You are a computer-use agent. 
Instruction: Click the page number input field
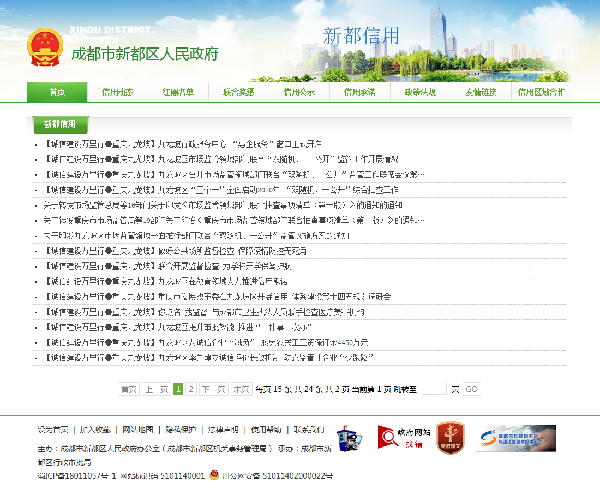pyautogui.click(x=434, y=389)
